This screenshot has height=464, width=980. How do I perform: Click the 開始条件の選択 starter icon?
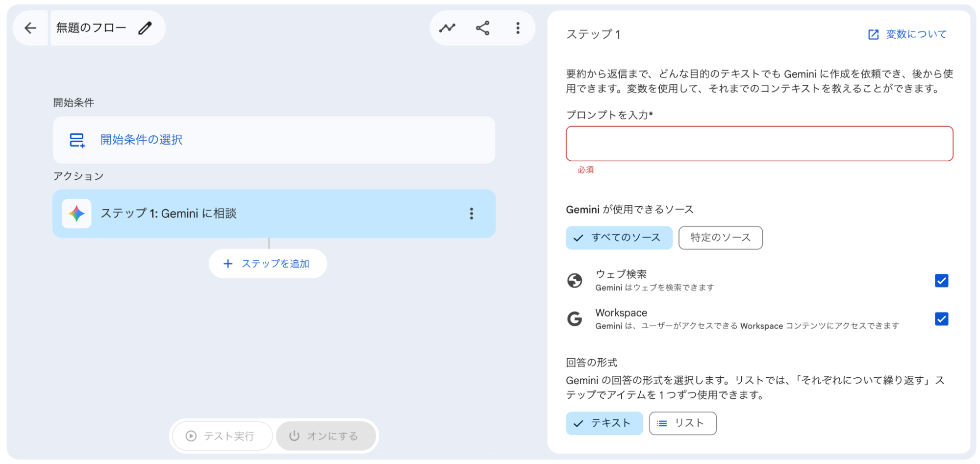click(77, 140)
